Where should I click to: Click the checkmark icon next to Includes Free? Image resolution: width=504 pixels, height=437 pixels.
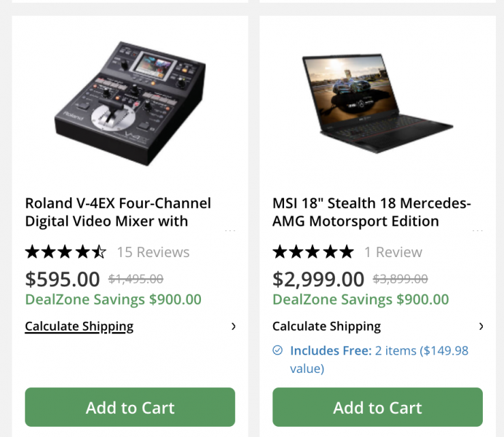(x=277, y=350)
